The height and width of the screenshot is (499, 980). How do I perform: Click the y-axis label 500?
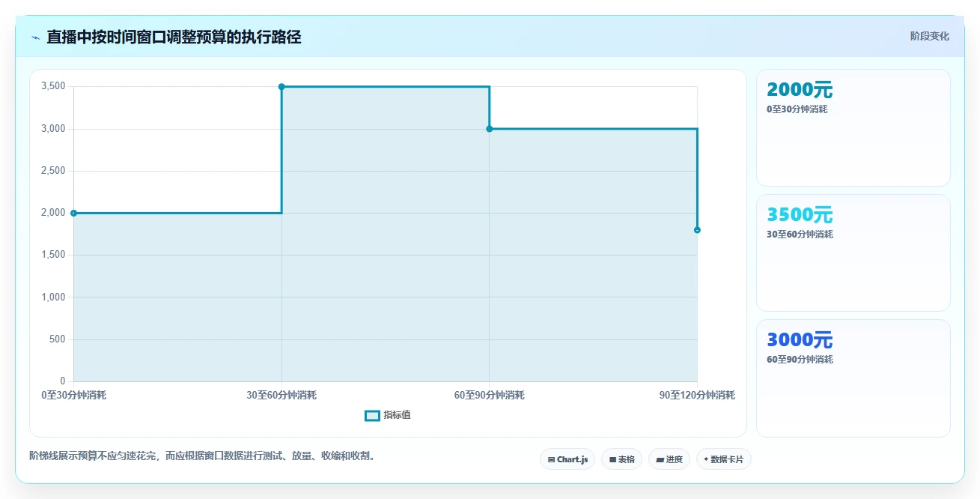58,339
